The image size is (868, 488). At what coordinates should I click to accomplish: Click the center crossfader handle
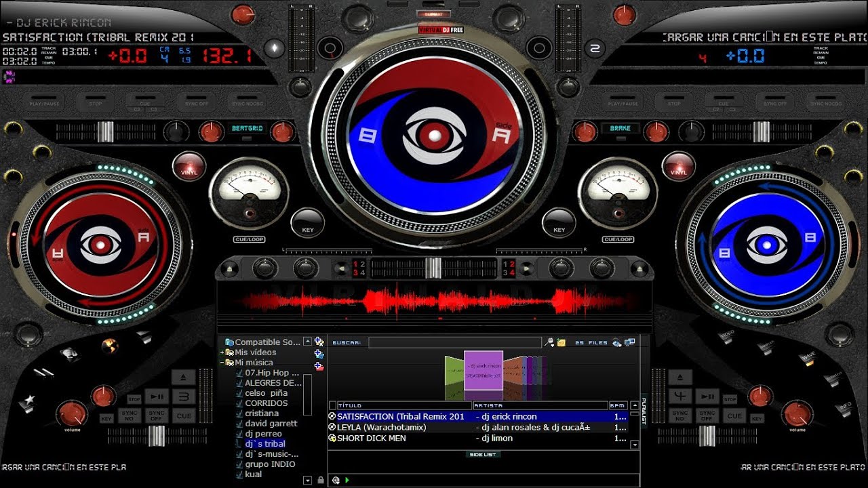(434, 268)
